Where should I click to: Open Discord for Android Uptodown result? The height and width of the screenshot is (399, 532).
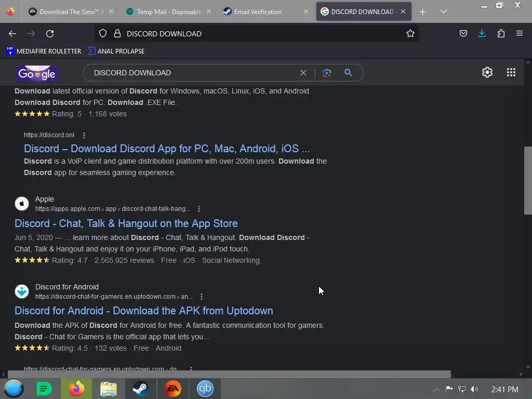click(143, 311)
